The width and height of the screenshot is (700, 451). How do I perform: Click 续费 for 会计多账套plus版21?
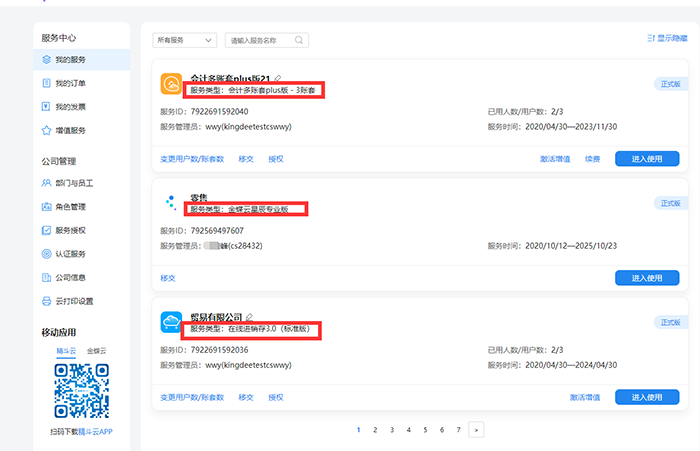click(592, 159)
